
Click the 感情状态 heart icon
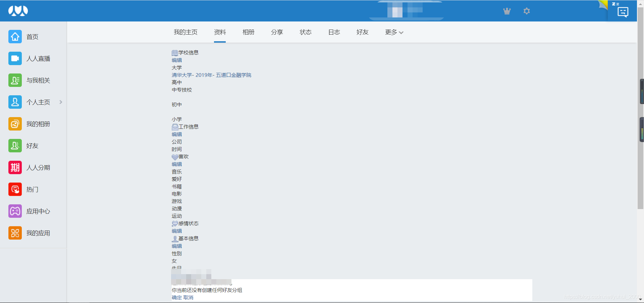point(175,224)
